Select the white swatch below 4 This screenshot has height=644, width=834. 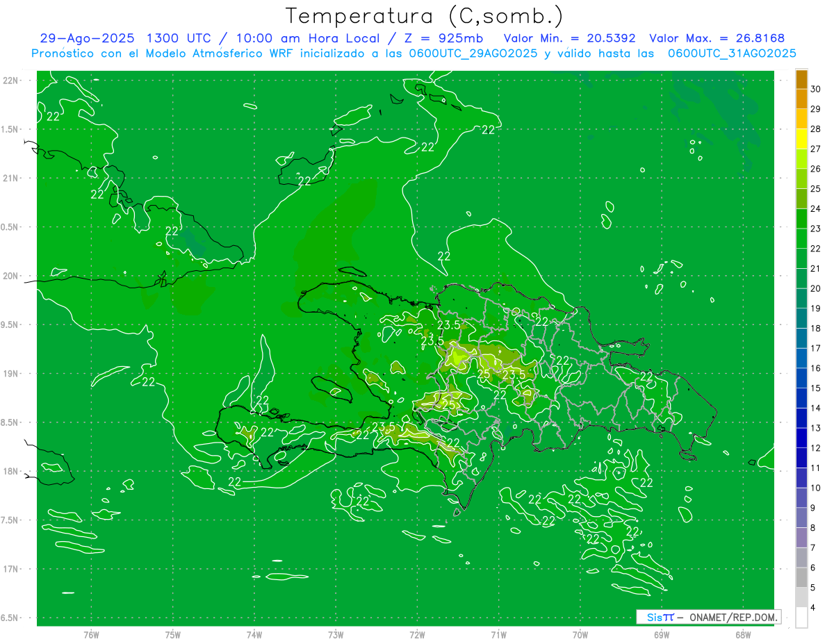[801, 618]
